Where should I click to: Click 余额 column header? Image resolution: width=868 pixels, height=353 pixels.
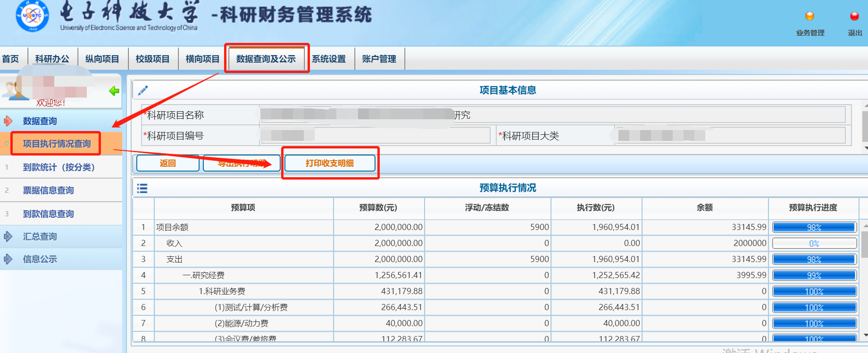click(x=705, y=208)
